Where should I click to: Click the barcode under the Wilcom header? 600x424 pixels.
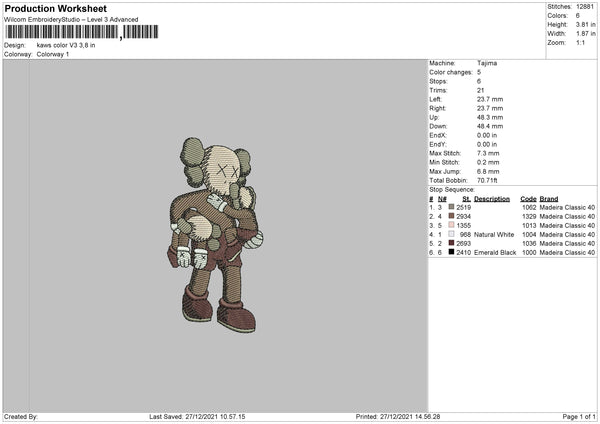coord(62,32)
